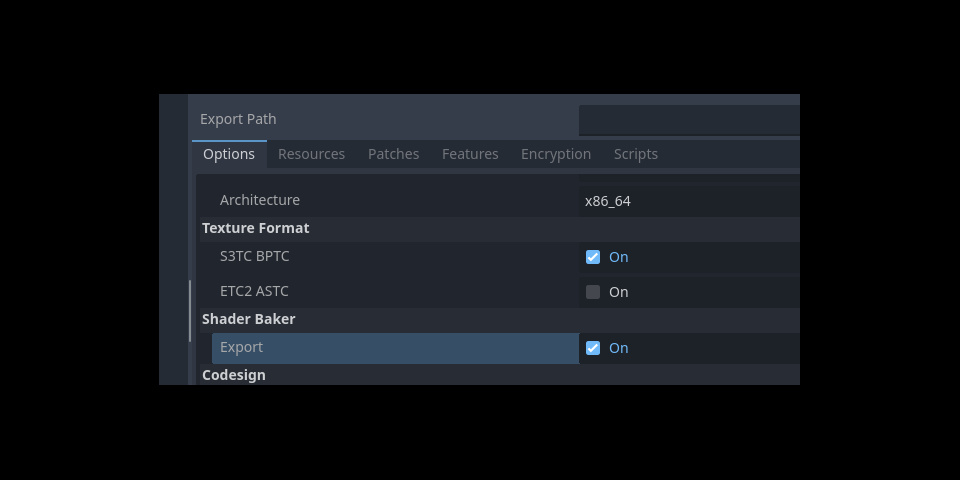Go to the Features tab
This screenshot has height=480, width=960.
[x=470, y=154]
